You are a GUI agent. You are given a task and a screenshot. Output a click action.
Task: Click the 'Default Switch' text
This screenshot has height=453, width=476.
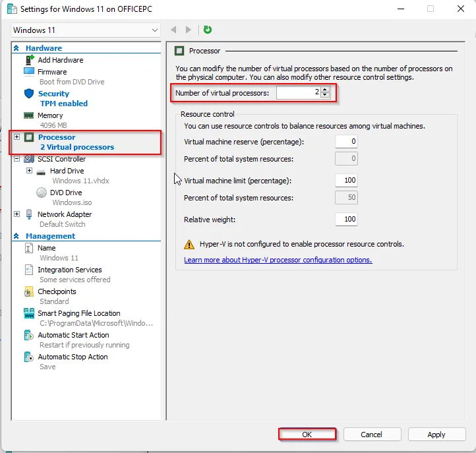click(63, 224)
